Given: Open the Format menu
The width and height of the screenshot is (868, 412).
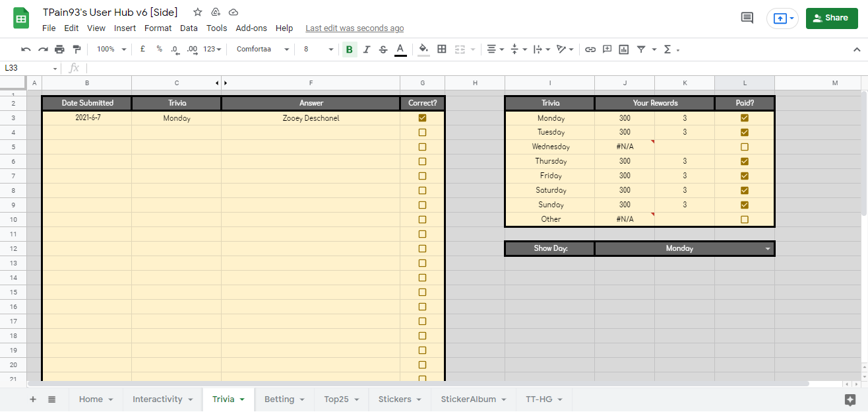Looking at the screenshot, I should [x=158, y=28].
